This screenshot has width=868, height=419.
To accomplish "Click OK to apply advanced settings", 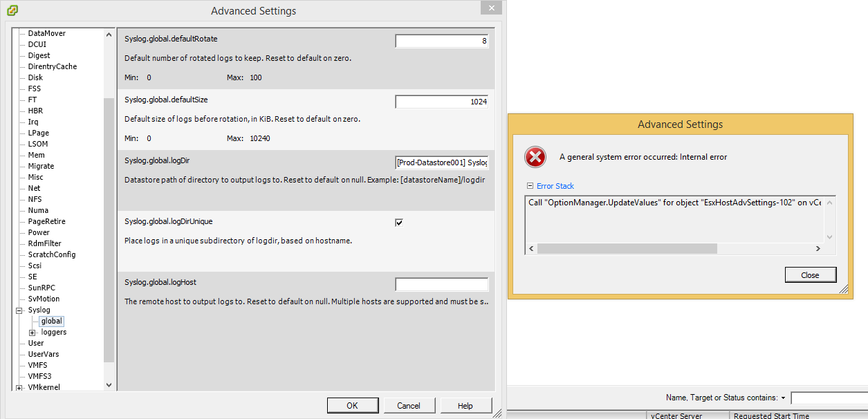I will [x=353, y=404].
